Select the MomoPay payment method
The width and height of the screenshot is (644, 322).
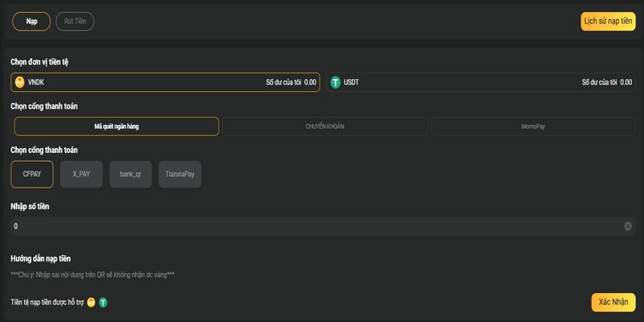pyautogui.click(x=533, y=126)
